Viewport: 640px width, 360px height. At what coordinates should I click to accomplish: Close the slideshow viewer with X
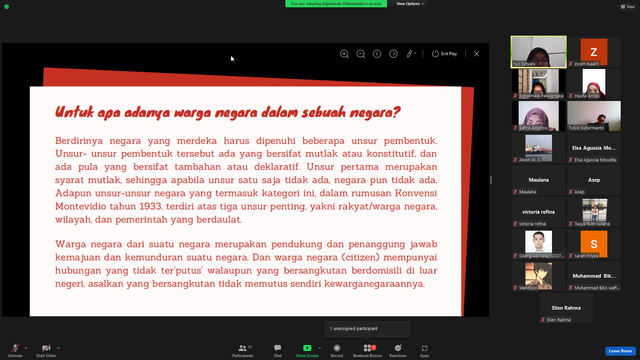[476, 54]
